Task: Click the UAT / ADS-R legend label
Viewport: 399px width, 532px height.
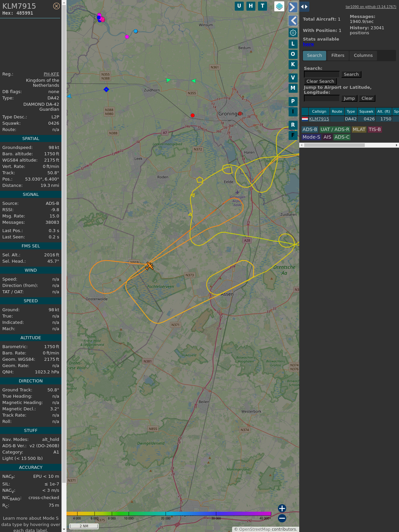Action: [335, 130]
